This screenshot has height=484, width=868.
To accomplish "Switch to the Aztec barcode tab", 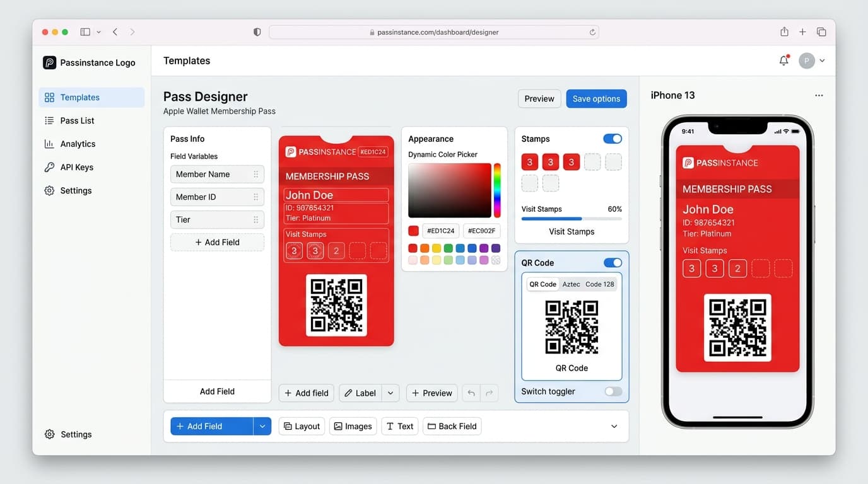I will tap(572, 284).
